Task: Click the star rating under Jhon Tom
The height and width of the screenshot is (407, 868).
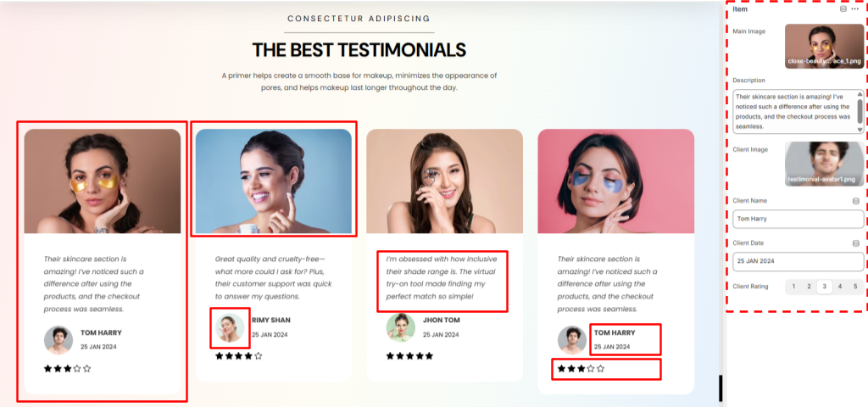Action: [409, 356]
